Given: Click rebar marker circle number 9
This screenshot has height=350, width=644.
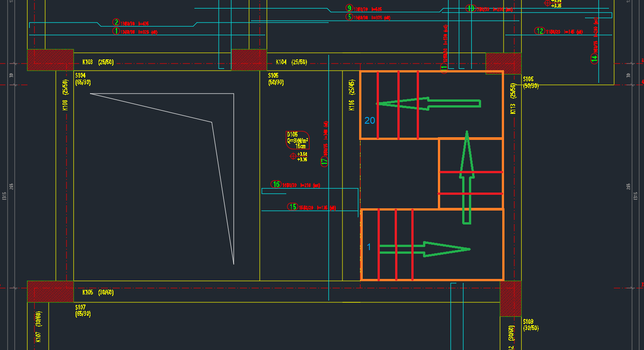Looking at the screenshot, I should pos(349,8).
